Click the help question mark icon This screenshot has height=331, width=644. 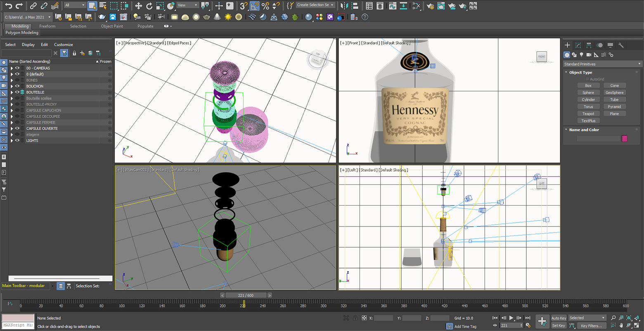[365, 17]
